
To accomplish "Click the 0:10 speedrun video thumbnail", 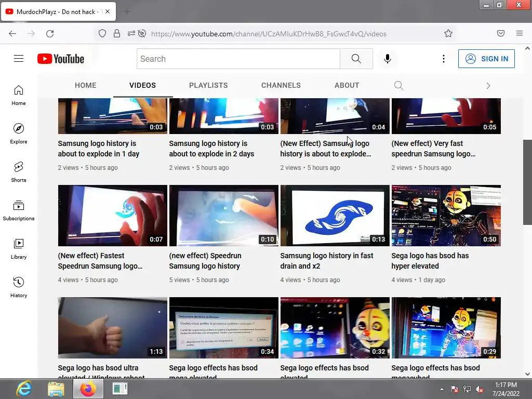I will pos(223,216).
